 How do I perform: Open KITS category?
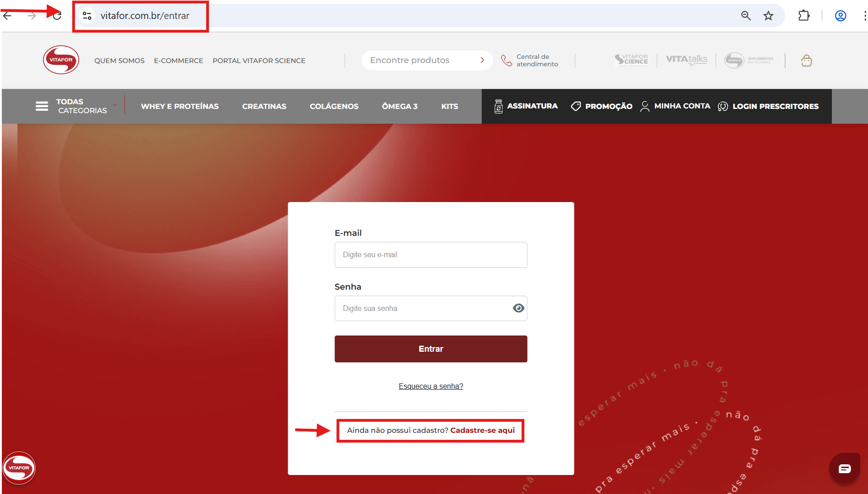click(x=450, y=106)
